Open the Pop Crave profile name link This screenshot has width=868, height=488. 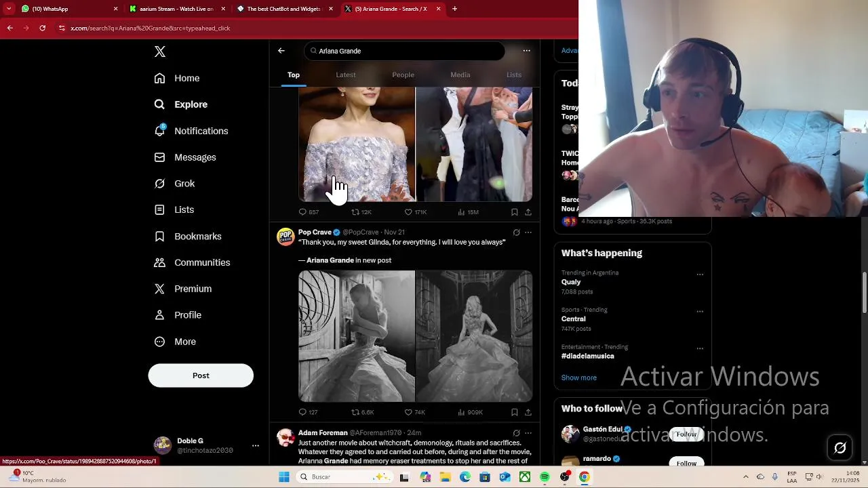click(315, 232)
